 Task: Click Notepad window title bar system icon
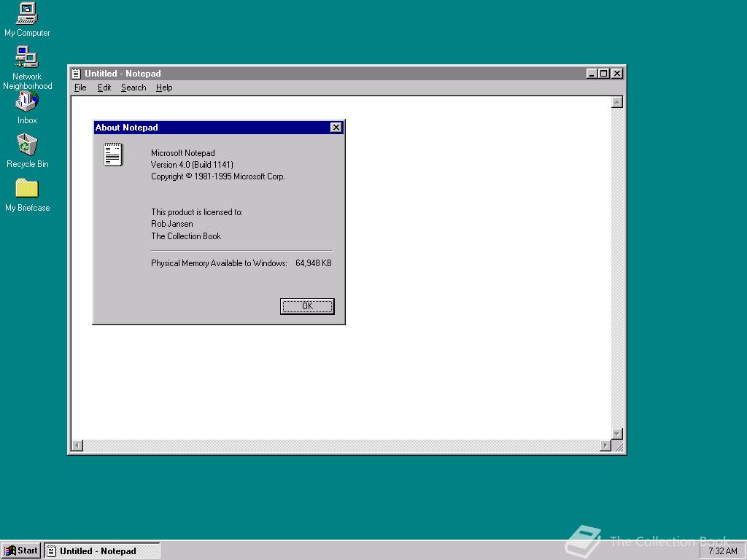[76, 74]
